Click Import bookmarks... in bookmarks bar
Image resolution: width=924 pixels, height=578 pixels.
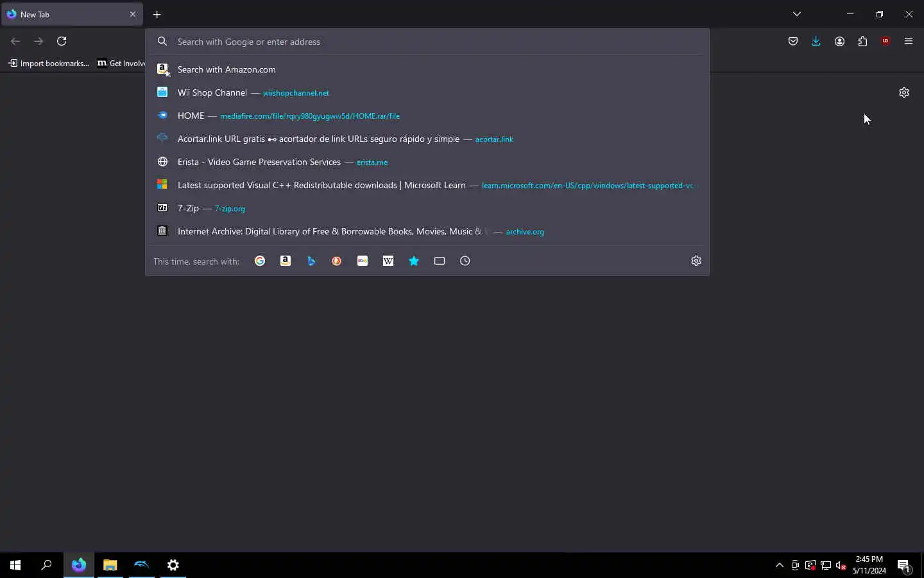pos(49,63)
